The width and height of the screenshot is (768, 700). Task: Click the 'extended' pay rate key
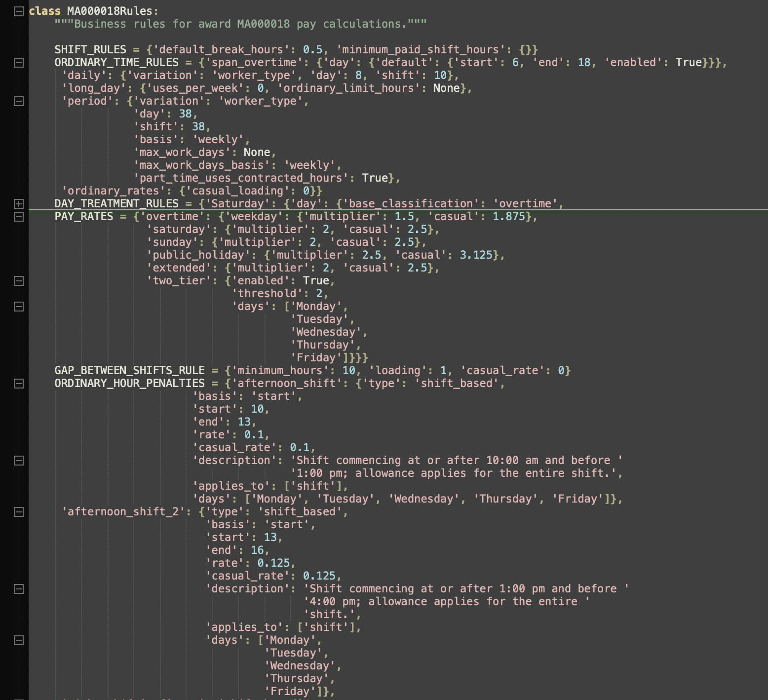pyautogui.click(x=179, y=268)
